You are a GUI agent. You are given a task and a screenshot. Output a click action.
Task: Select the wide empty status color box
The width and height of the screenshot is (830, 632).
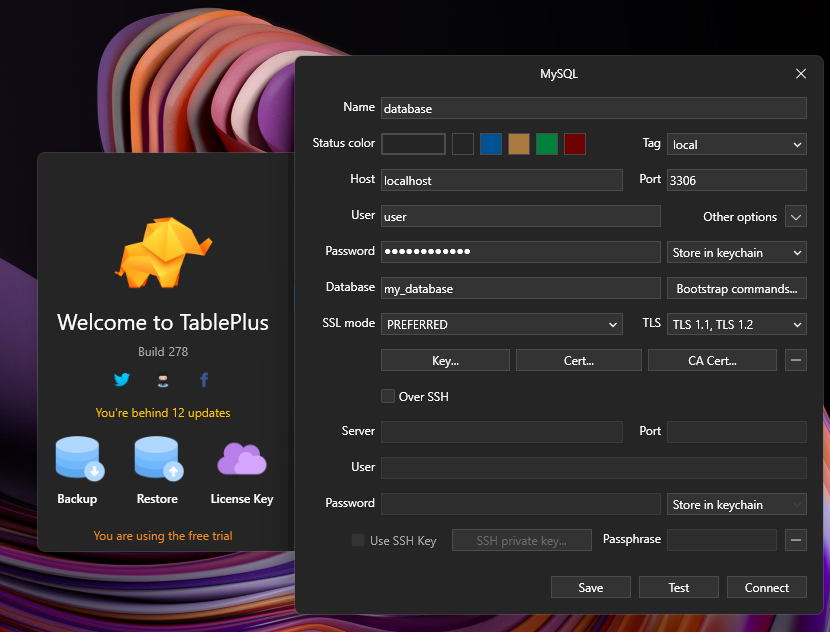pyautogui.click(x=413, y=144)
